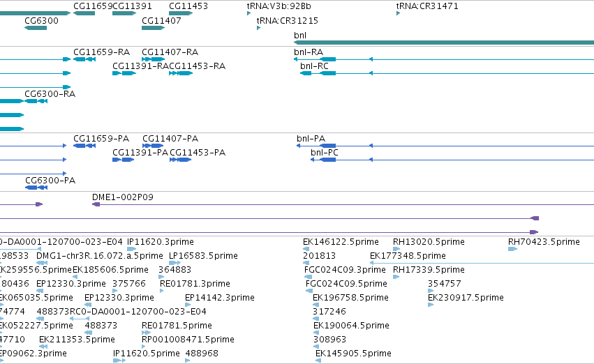
Task: Select EST EK196758.5prime
Action: [x=350, y=298]
